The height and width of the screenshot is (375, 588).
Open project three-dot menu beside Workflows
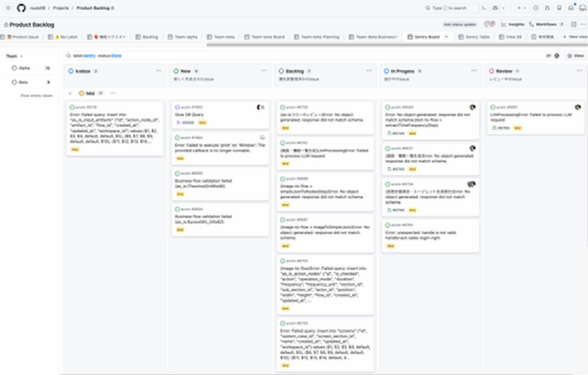point(583,24)
